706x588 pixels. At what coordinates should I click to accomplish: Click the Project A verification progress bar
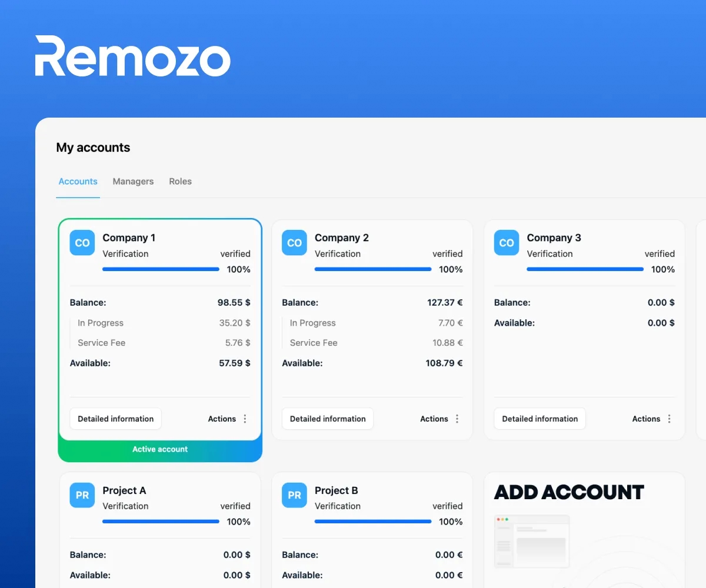pyautogui.click(x=161, y=522)
